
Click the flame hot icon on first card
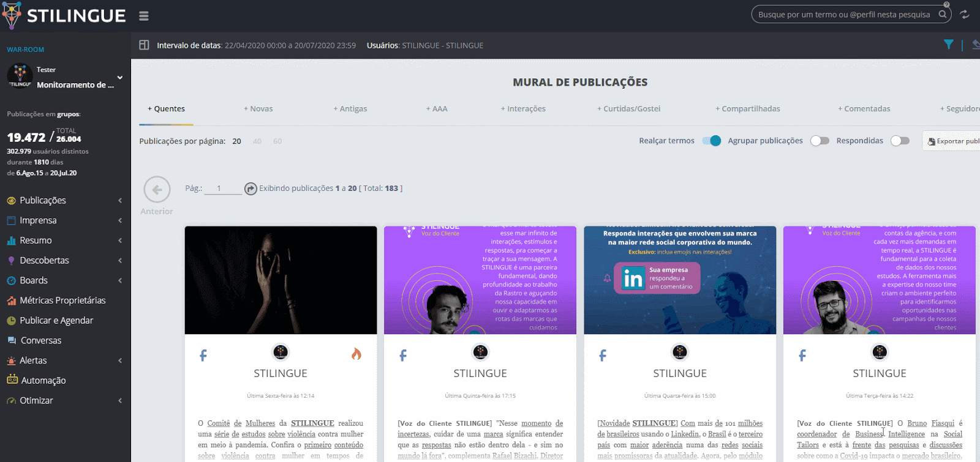click(356, 354)
